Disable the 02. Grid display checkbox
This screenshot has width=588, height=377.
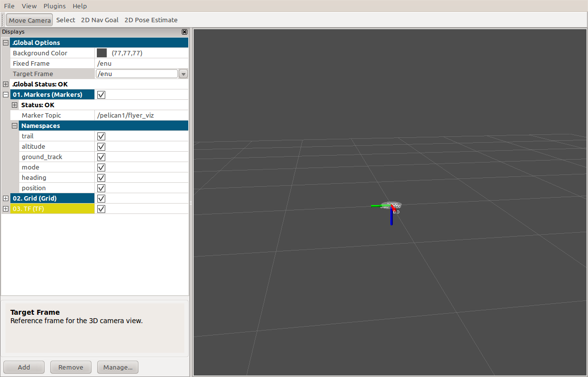point(101,198)
